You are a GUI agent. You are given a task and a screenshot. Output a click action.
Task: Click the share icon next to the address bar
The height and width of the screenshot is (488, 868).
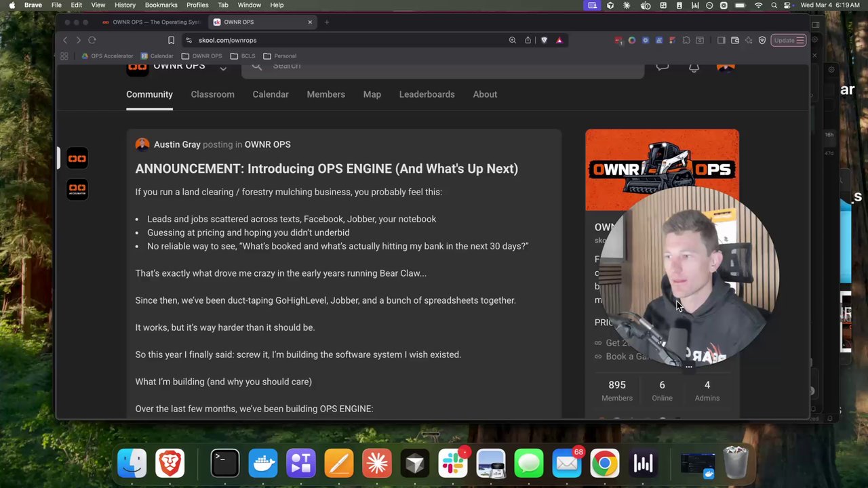528,40
